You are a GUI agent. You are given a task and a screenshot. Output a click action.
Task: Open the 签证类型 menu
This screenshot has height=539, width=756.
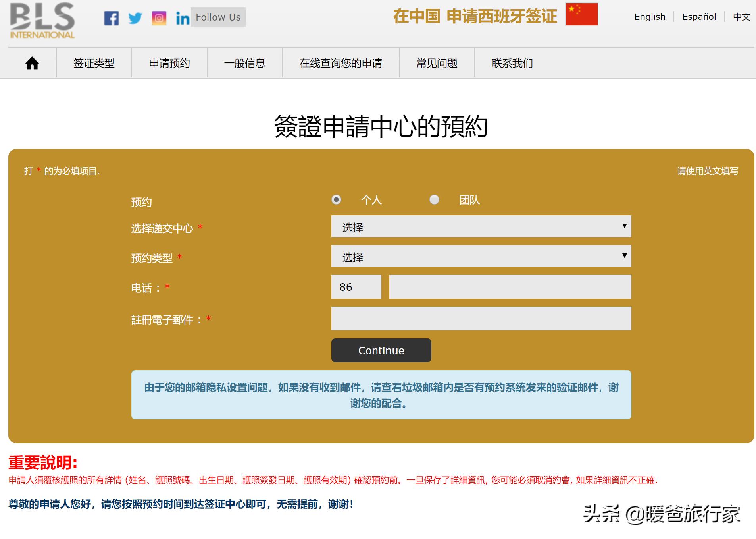[94, 63]
